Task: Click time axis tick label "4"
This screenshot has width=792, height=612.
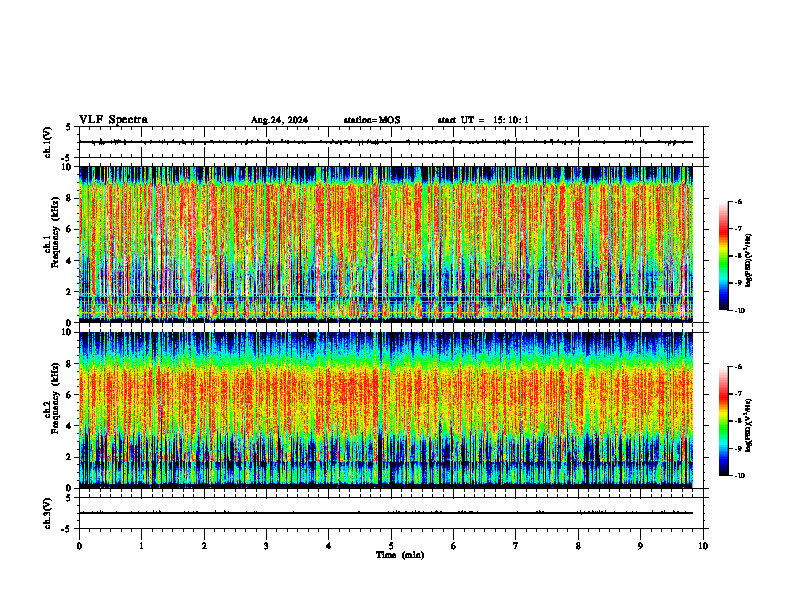Action: coord(329,546)
